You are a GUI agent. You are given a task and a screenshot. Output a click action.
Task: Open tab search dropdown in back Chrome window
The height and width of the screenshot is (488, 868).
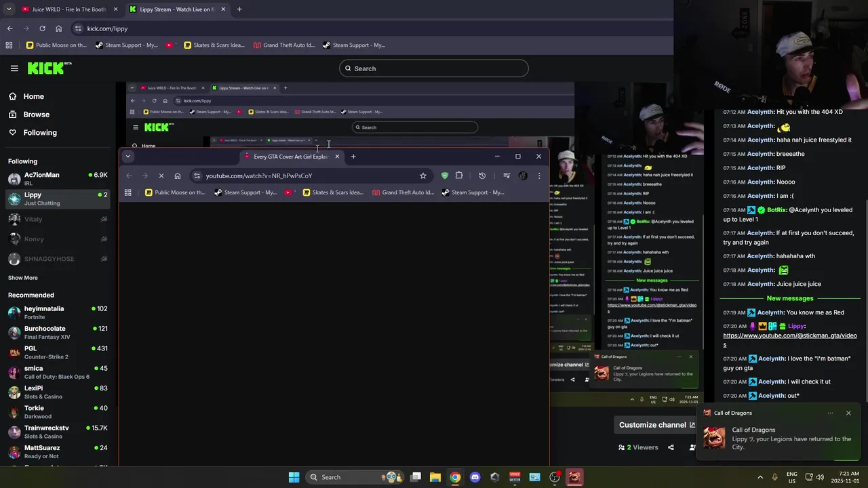pyautogui.click(x=9, y=9)
